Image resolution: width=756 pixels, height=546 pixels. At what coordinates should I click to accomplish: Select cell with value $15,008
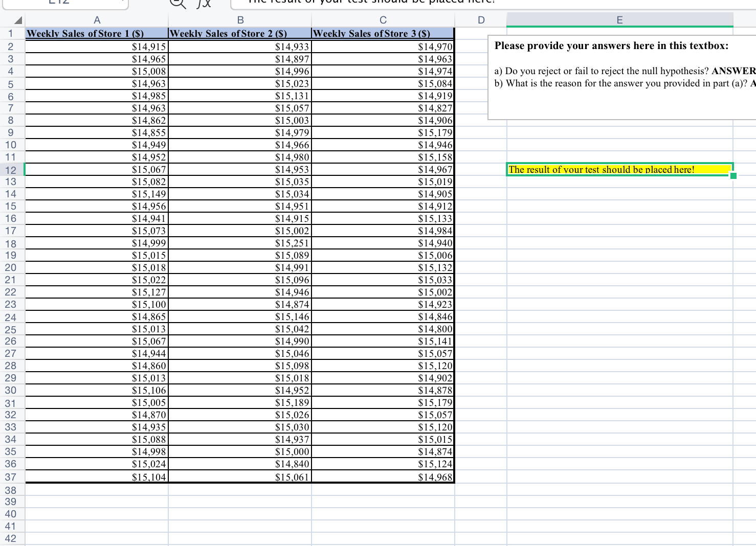coord(97,71)
